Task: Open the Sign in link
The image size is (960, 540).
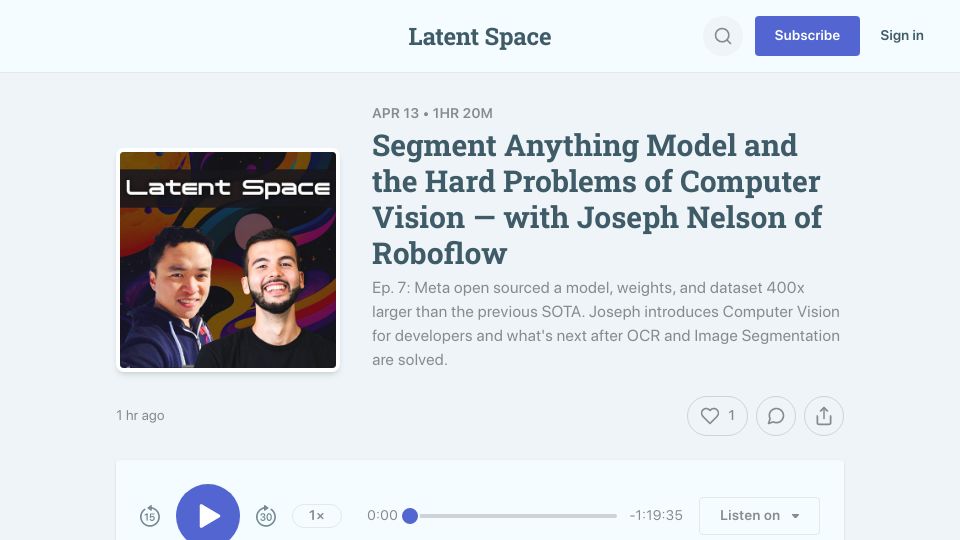Action: [x=902, y=36]
